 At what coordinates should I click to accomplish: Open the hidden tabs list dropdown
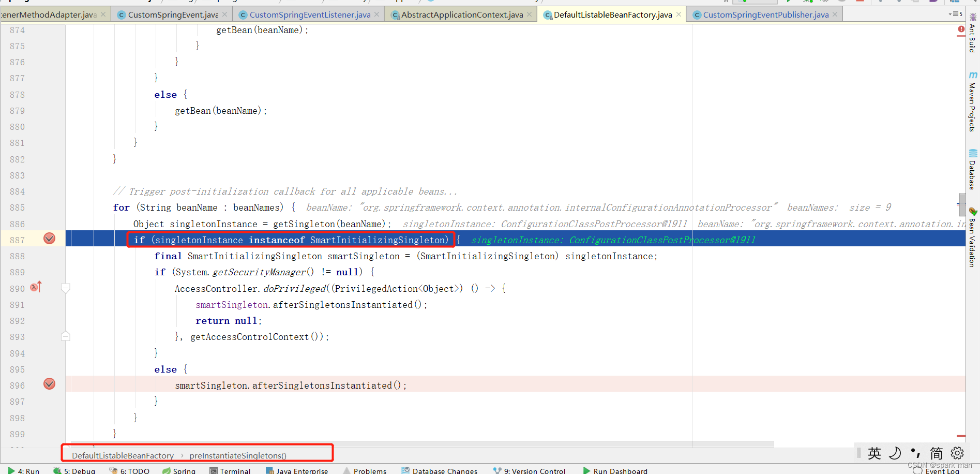955,14
